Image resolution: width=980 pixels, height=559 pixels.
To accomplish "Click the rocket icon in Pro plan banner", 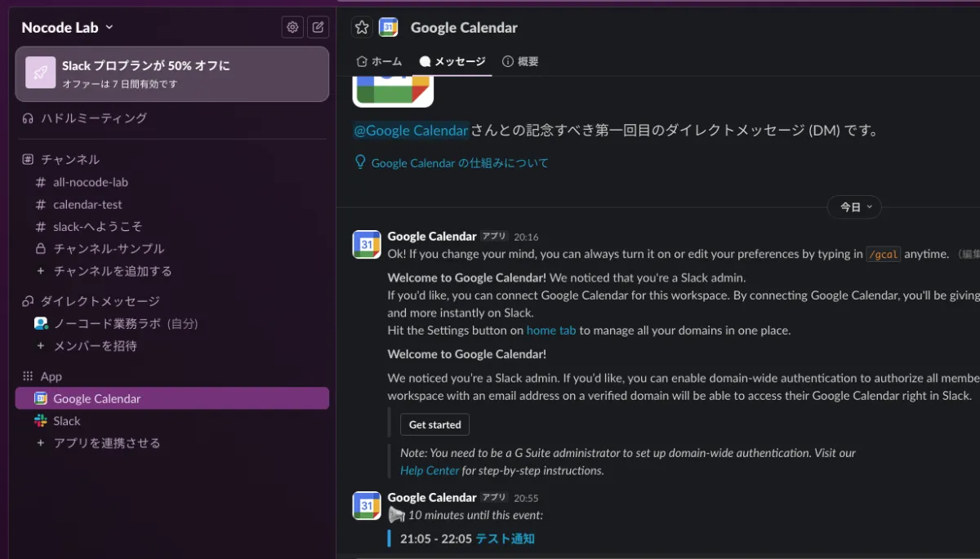I will (x=41, y=73).
